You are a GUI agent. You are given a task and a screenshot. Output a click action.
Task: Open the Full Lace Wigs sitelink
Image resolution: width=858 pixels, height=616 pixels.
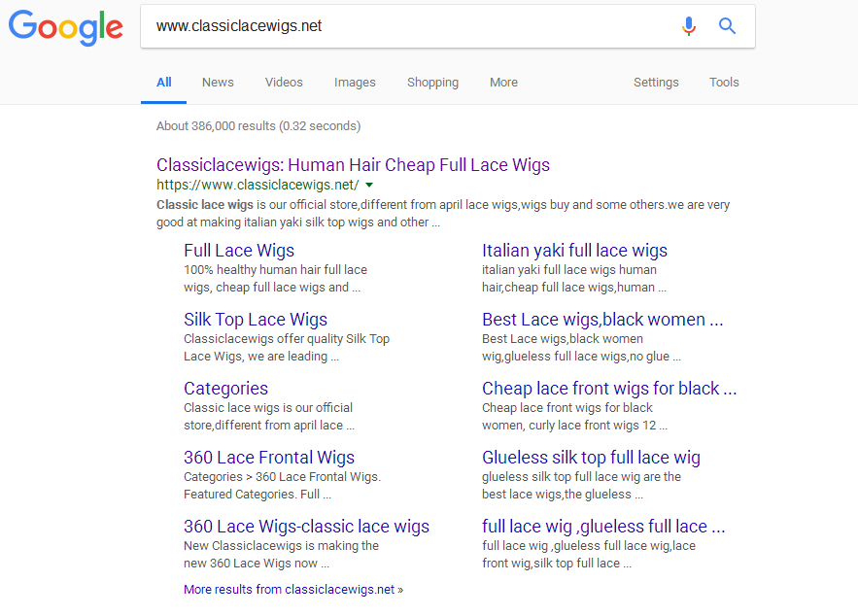[239, 251]
